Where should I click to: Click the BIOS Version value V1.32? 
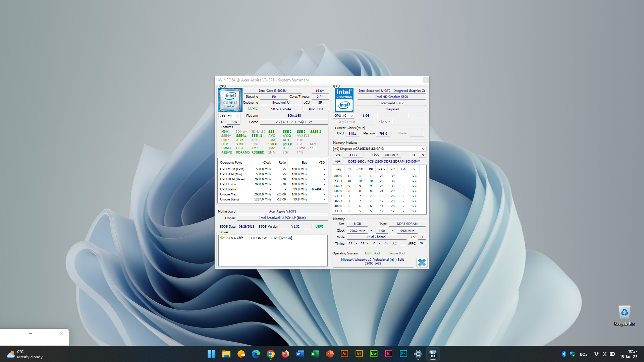point(295,227)
